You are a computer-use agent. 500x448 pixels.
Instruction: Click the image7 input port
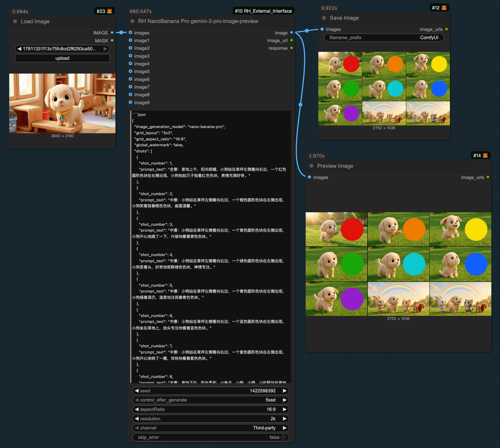pos(130,87)
